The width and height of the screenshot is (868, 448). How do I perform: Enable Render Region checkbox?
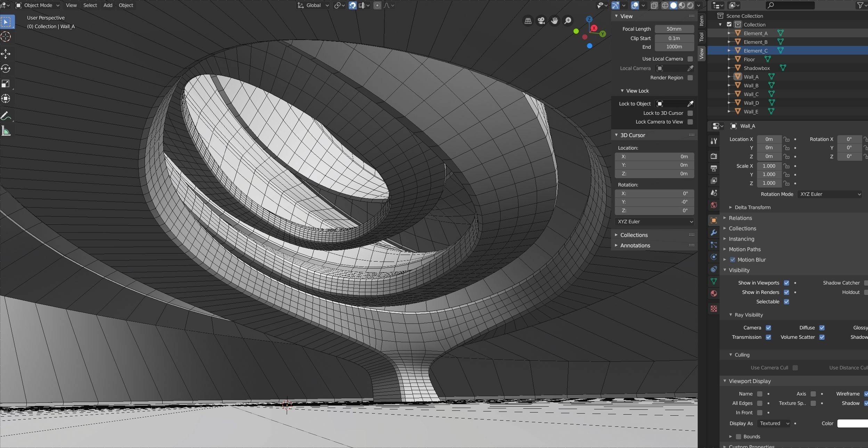coord(690,78)
